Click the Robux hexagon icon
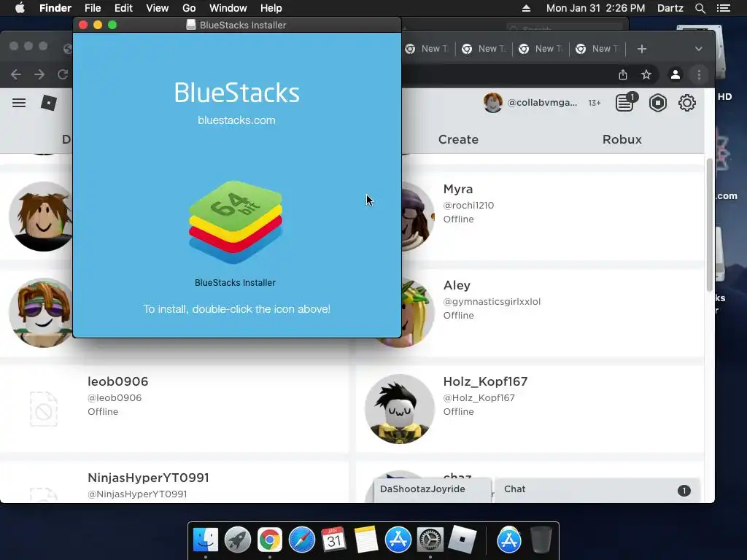This screenshot has height=560, width=747. (657, 103)
